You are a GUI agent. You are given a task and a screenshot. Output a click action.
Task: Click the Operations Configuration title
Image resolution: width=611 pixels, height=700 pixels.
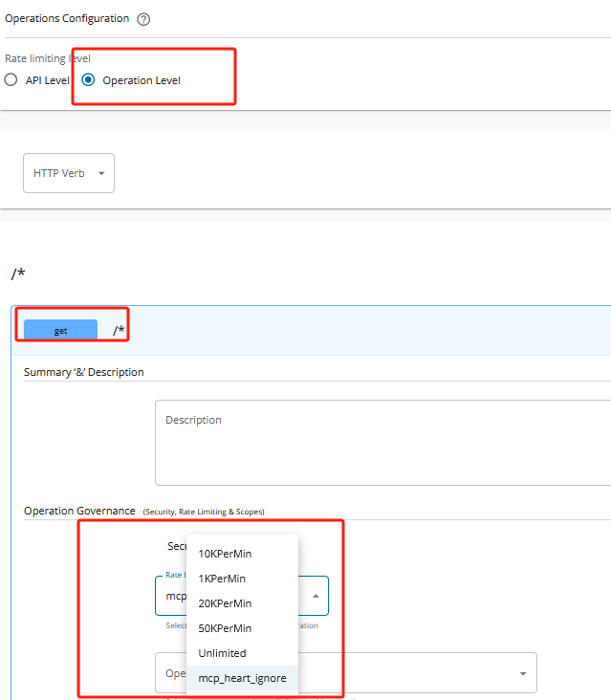pos(67,19)
